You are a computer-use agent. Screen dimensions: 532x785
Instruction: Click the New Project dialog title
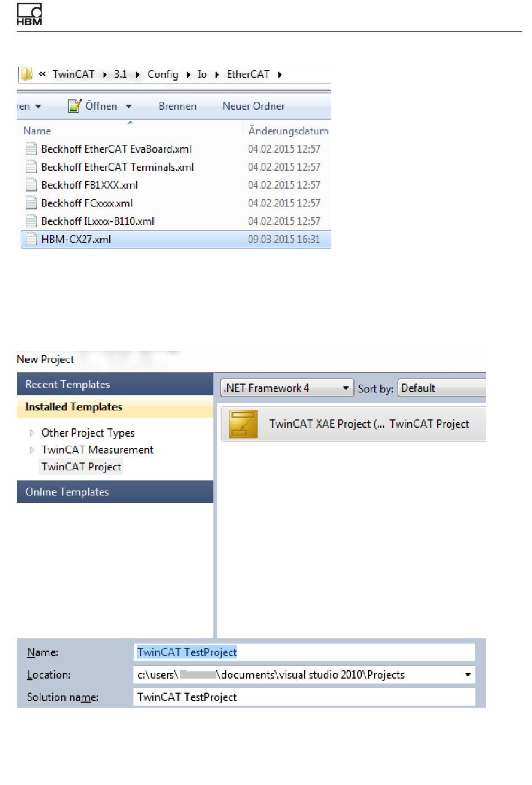point(45,359)
